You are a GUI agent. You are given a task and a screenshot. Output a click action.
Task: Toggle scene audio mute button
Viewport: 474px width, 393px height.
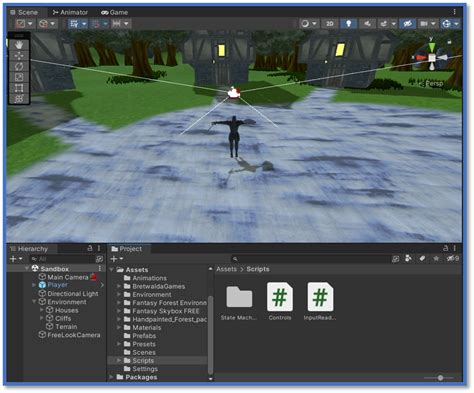pyautogui.click(x=367, y=24)
